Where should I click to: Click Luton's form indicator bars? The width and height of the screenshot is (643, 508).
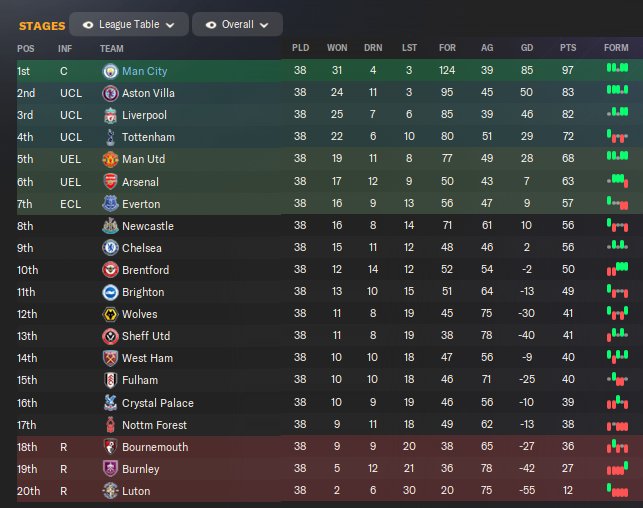tap(617, 491)
